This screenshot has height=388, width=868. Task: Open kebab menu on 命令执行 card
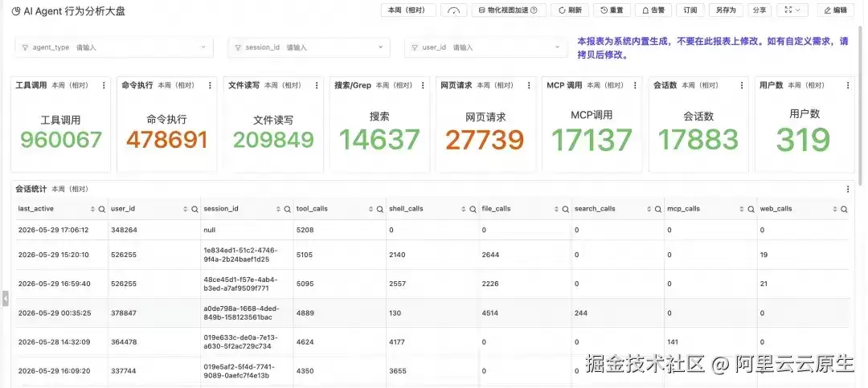(210, 85)
